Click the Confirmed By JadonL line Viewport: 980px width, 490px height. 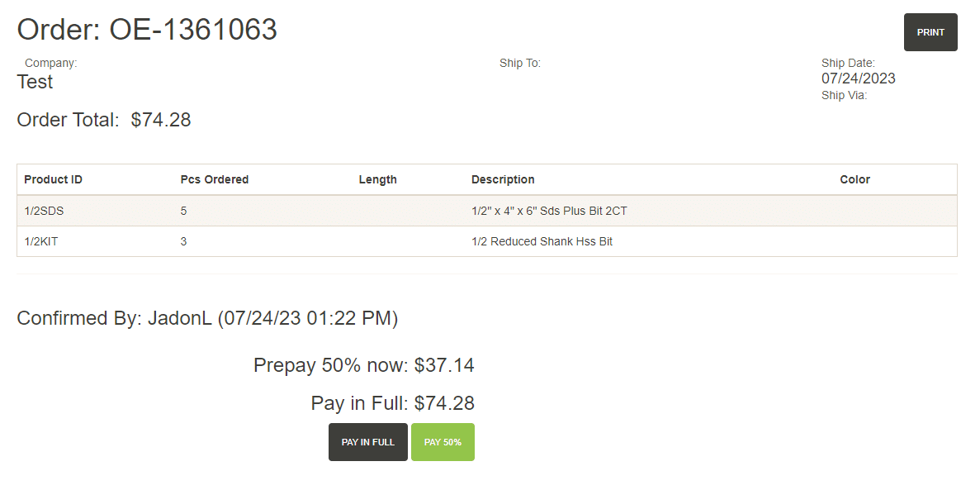(207, 318)
